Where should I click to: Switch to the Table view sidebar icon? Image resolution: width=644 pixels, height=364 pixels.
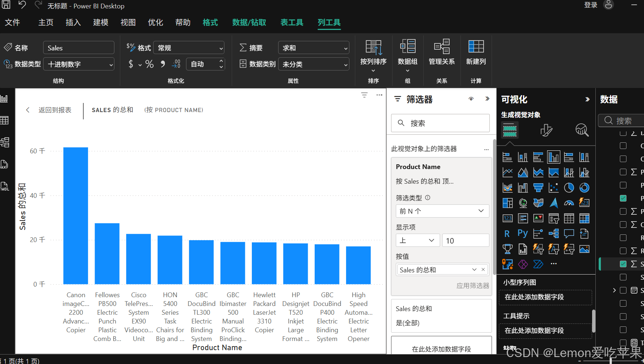coord(4,120)
